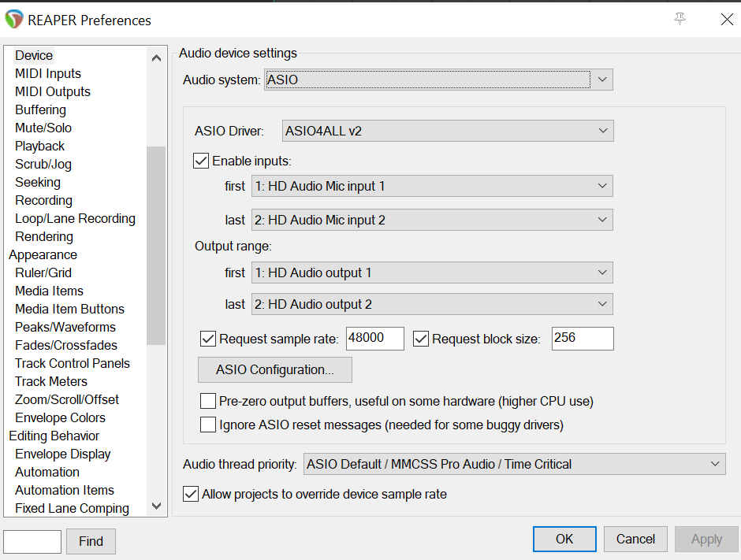Click the Cancel button

click(x=635, y=540)
